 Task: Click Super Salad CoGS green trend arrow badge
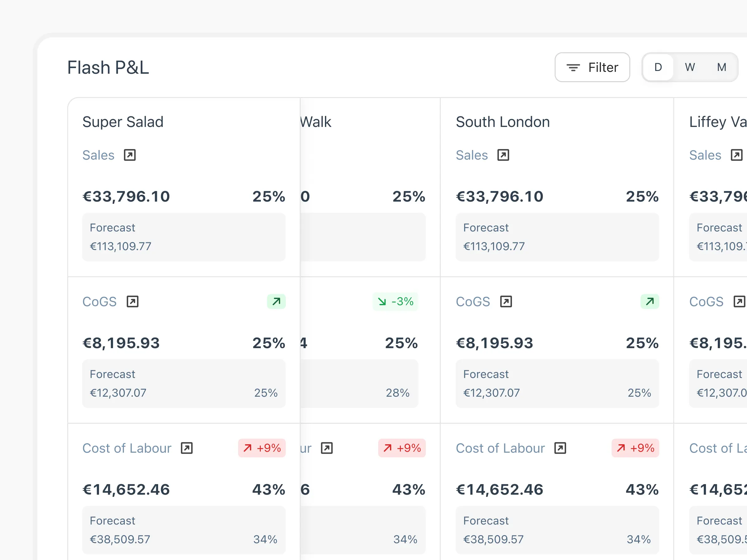click(276, 301)
